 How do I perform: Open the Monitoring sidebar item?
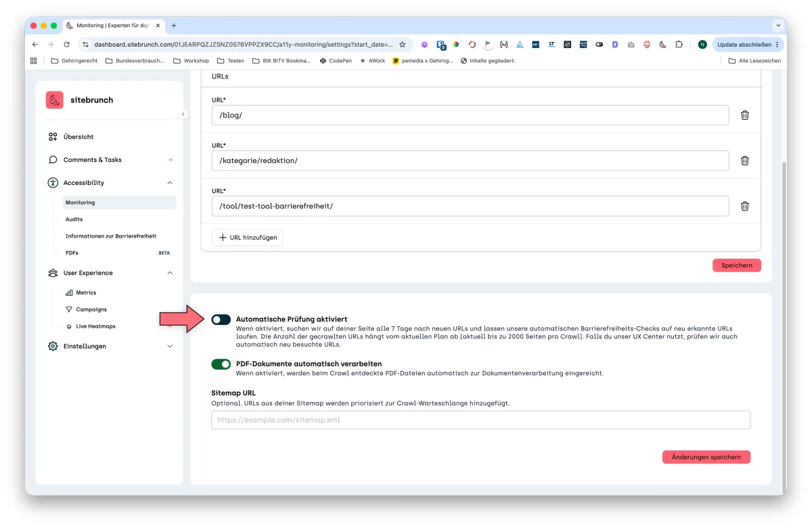click(119, 202)
